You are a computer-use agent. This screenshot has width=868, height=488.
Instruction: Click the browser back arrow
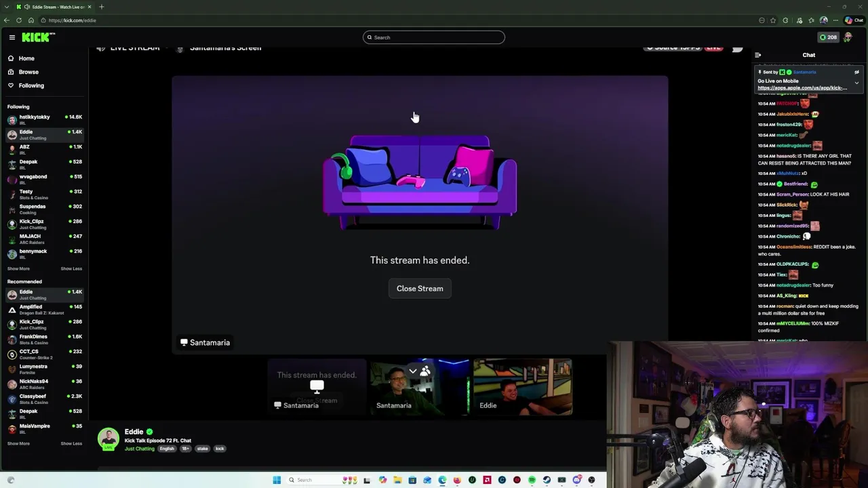tap(7, 20)
